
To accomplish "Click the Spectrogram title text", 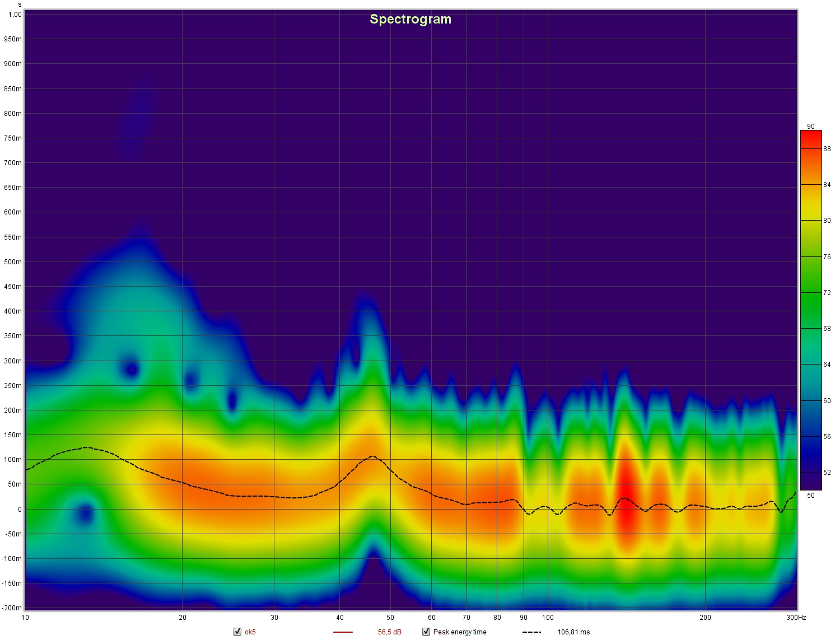I will (x=410, y=19).
